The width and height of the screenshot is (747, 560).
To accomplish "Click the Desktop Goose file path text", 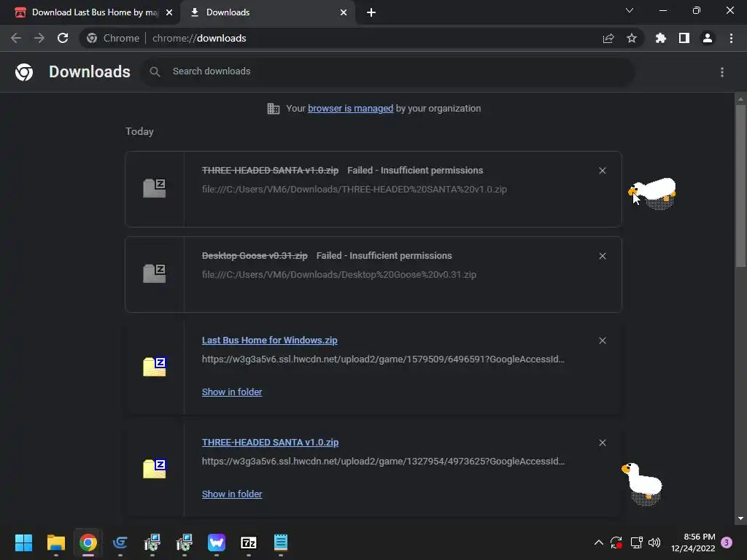I will [x=339, y=274].
